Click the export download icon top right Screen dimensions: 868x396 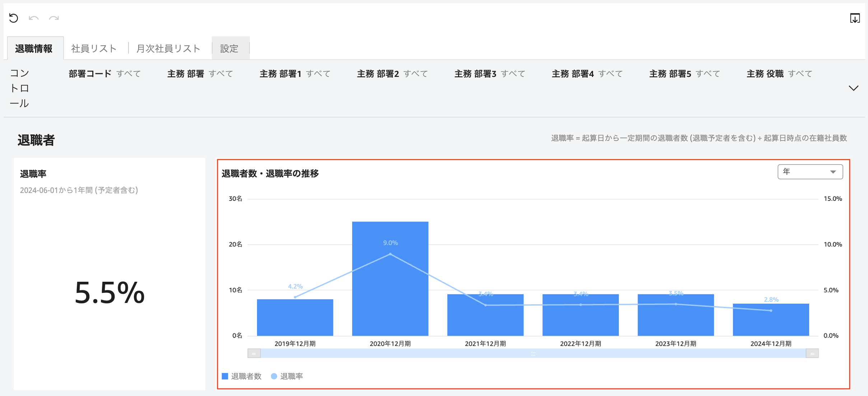click(855, 18)
